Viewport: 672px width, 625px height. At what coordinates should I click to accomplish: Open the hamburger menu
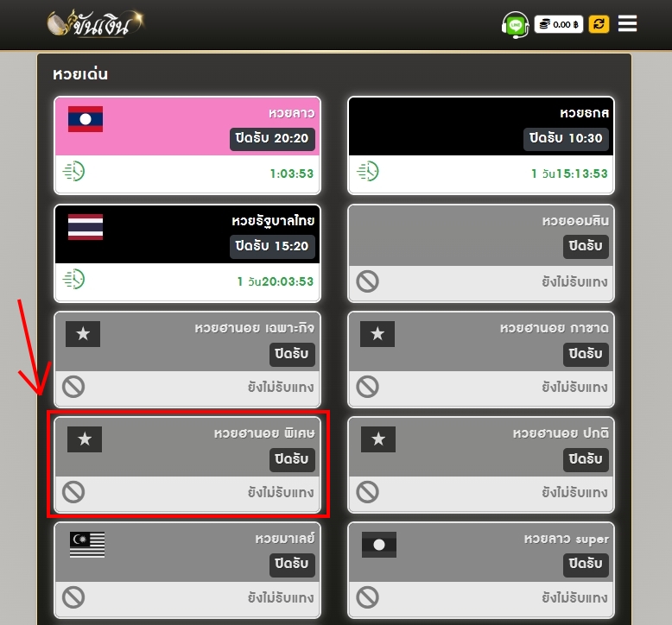(x=627, y=23)
